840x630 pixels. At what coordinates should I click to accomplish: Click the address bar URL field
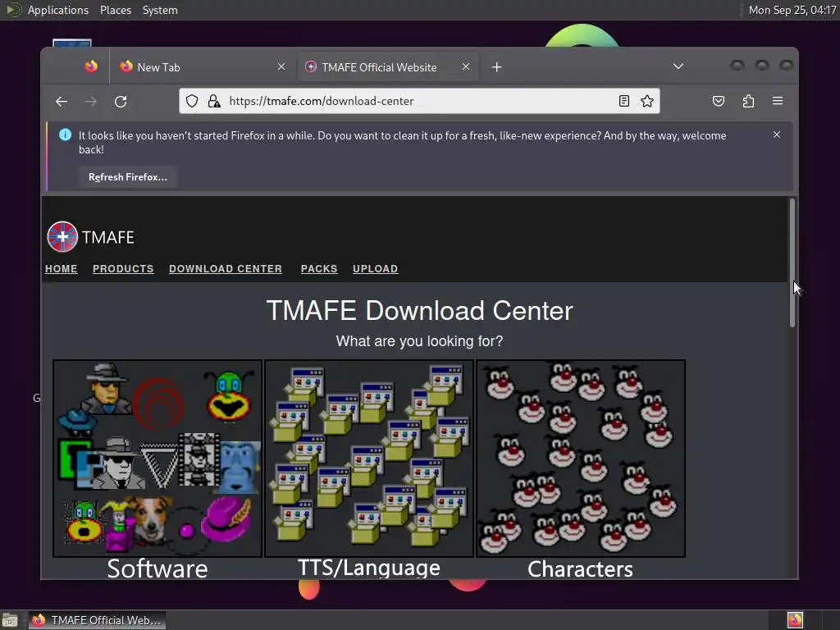pyautogui.click(x=418, y=101)
